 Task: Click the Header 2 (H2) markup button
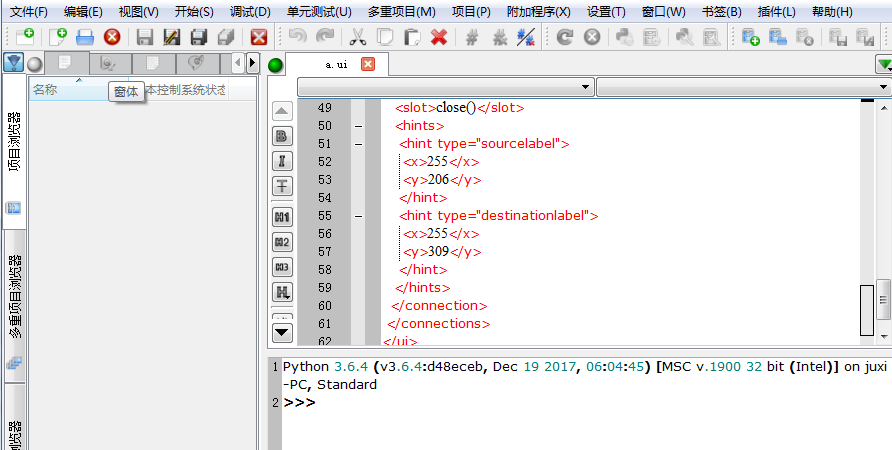(x=283, y=241)
